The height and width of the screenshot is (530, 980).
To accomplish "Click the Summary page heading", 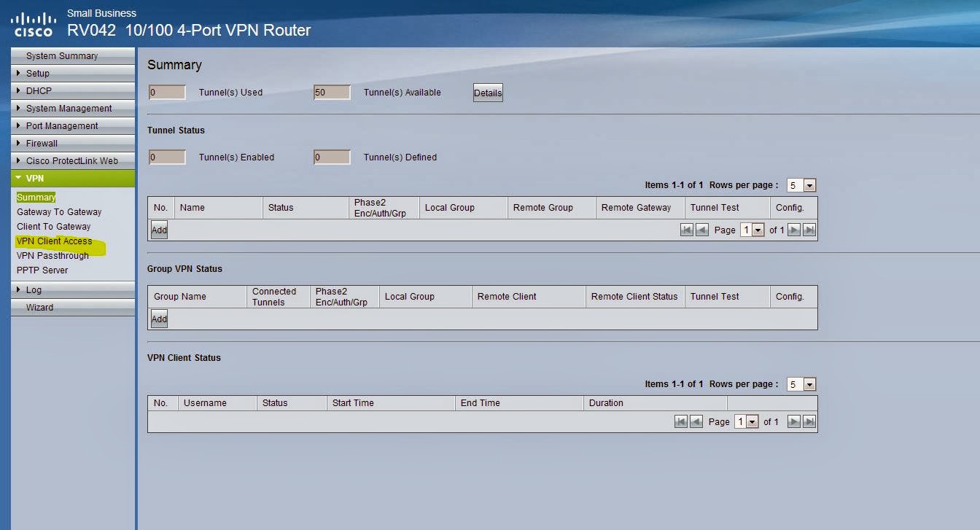I will [174, 65].
